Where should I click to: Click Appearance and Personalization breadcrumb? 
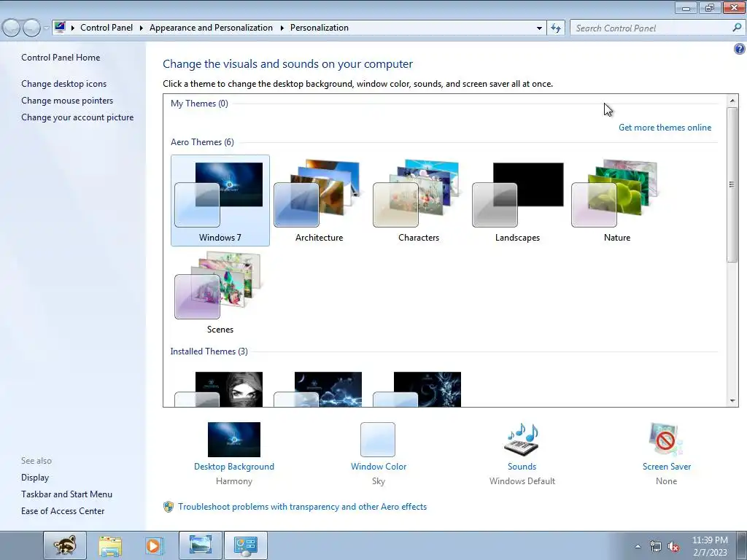point(211,28)
